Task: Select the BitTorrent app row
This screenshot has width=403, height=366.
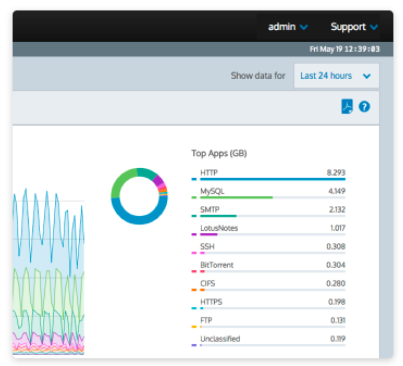Action: pos(268,266)
